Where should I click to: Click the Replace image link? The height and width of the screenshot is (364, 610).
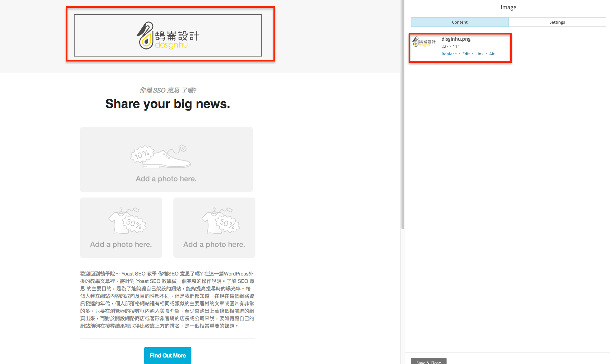pyautogui.click(x=449, y=54)
